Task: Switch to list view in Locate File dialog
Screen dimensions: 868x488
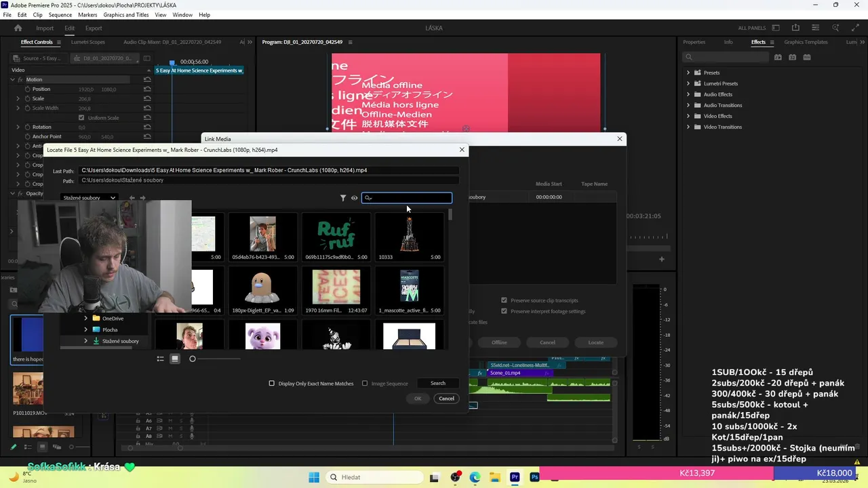Action: 161,359
